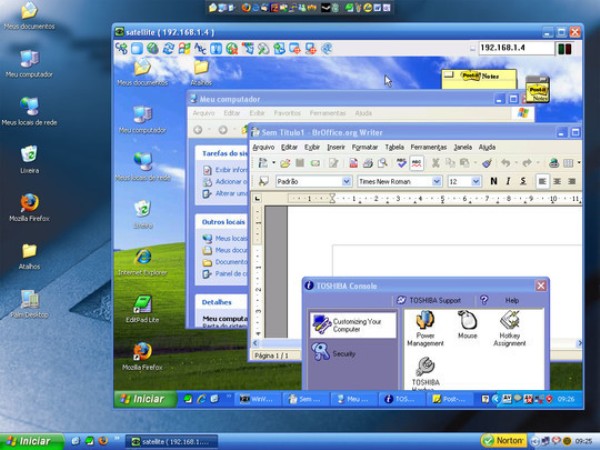The height and width of the screenshot is (450, 600).
Task: Open the Hotkey Assignment icon
Action: 509,327
